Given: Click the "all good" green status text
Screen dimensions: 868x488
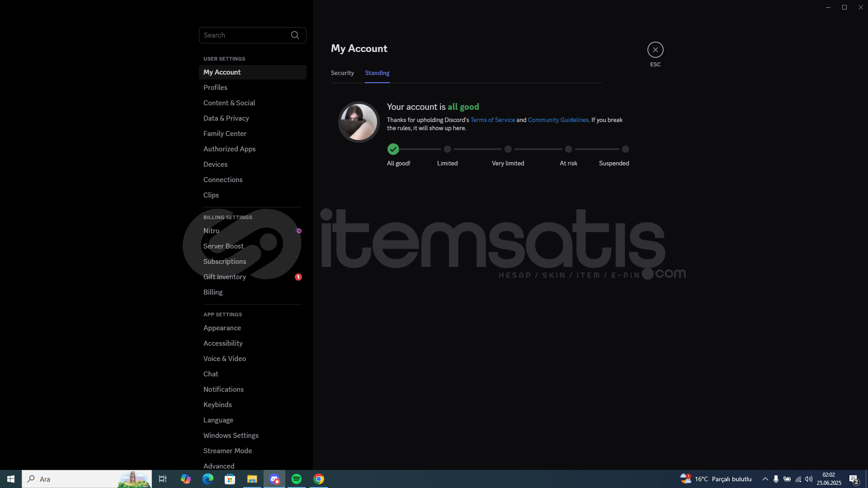Looking at the screenshot, I should [463, 107].
